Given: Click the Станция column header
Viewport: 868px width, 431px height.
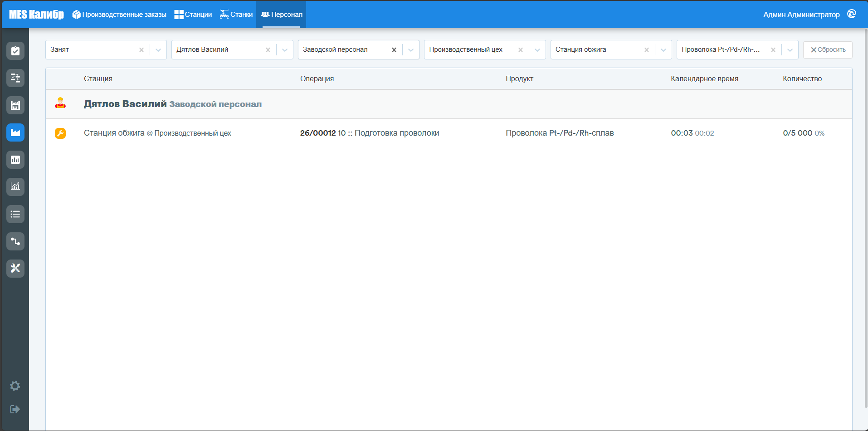Looking at the screenshot, I should 98,78.
